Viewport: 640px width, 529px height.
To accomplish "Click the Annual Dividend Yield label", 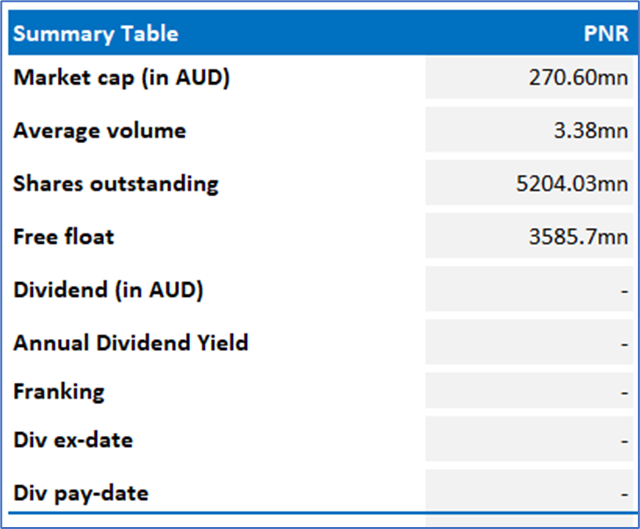I will coord(130,343).
